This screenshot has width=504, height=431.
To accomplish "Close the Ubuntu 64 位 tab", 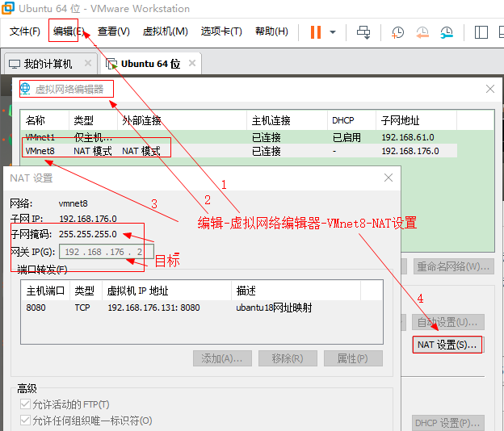I will click(x=192, y=63).
